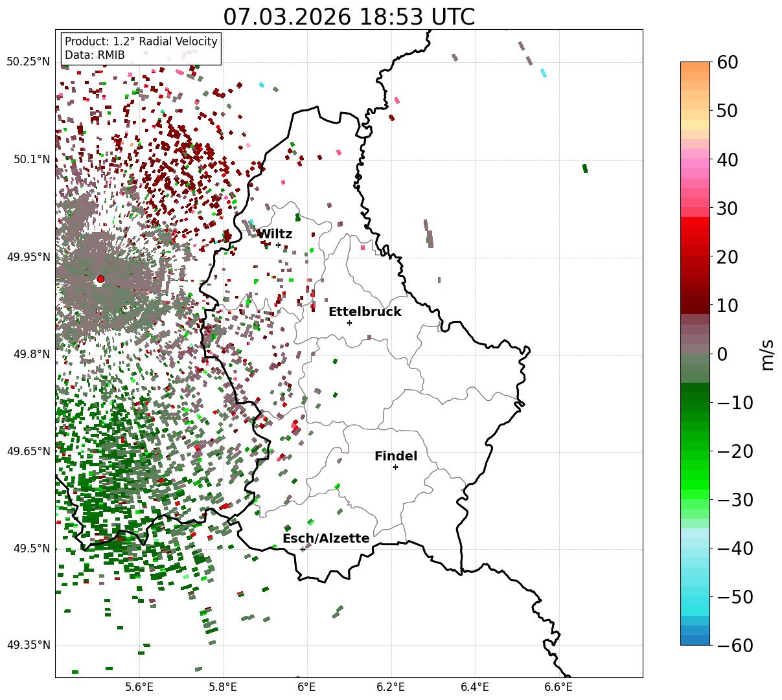The image size is (782, 700).
Task: Click the colorbar −60 value label
Action: 735,646
